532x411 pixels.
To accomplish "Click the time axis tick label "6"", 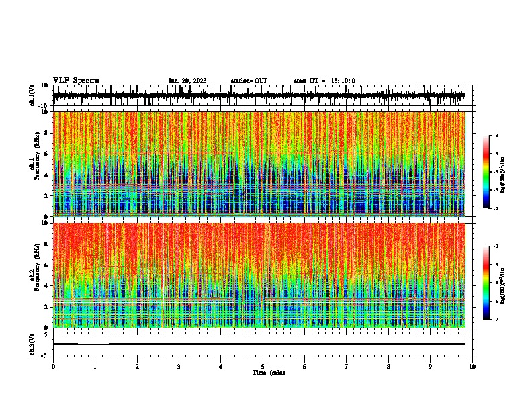I will pyautogui.click(x=304, y=367).
